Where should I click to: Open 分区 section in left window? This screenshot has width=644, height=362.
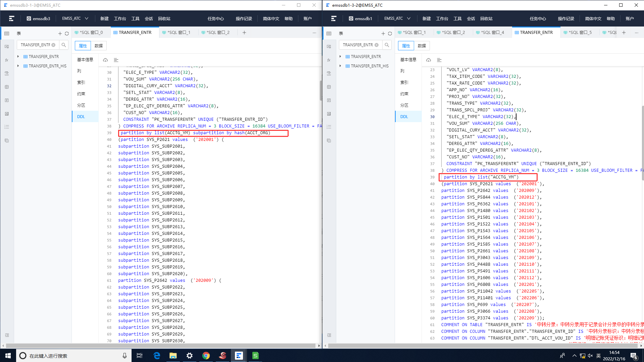[x=81, y=105]
